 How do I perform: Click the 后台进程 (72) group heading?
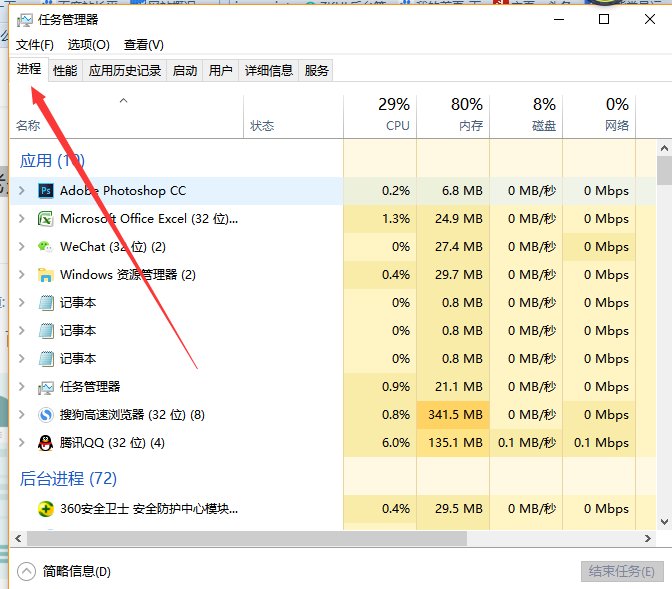coord(68,478)
